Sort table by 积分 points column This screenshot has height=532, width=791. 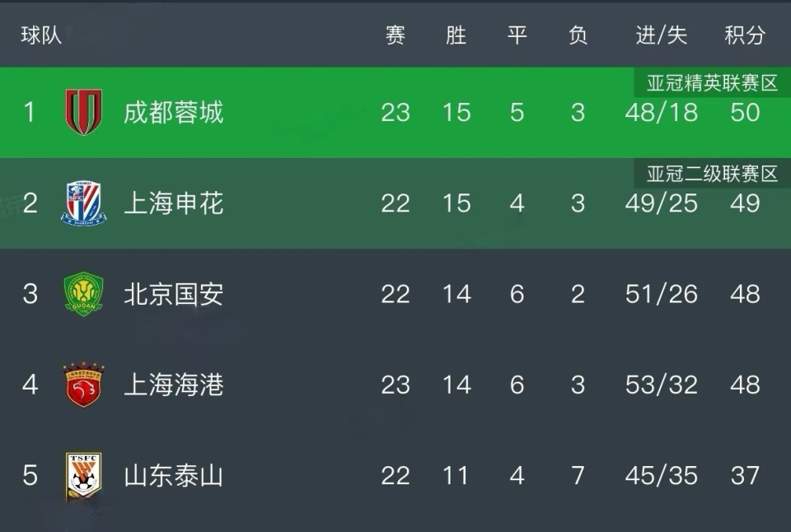[744, 35]
